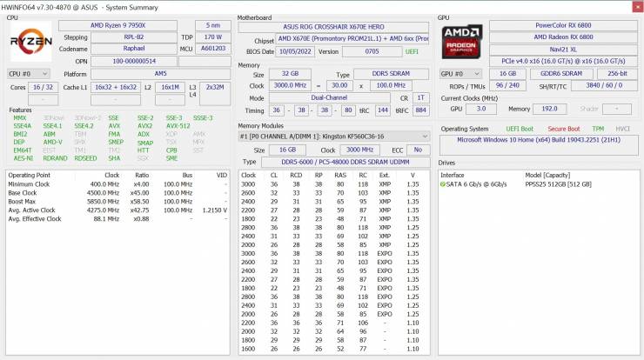Select the memory Type DDR5 SDRAM field
The height and width of the screenshot is (360, 644).
(391, 74)
